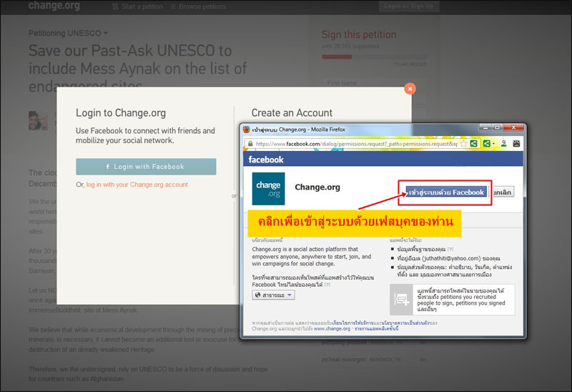Click the 'รายงานแอพพลิเคชั่นนี้' report app link
The width and height of the screenshot is (572, 392).
(377, 328)
